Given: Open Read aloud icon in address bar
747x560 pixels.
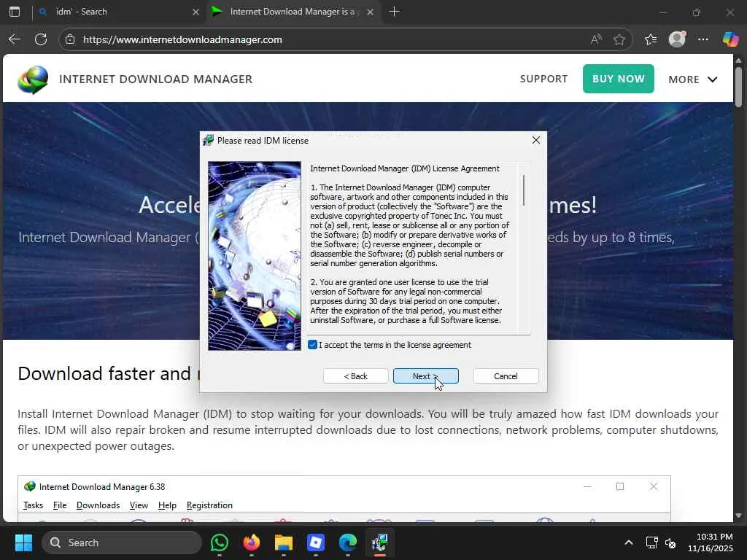Looking at the screenshot, I should coord(596,39).
